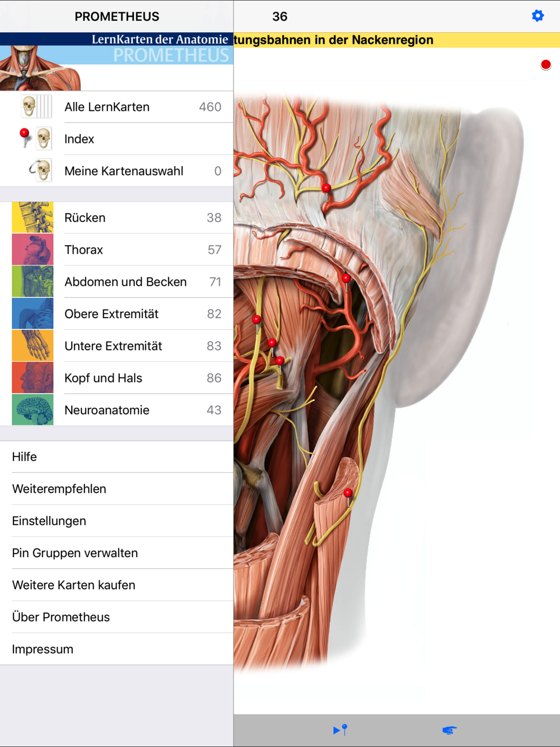This screenshot has width=560, height=747.
Task: Select the red pin on the lower neck muscle
Action: 348,493
